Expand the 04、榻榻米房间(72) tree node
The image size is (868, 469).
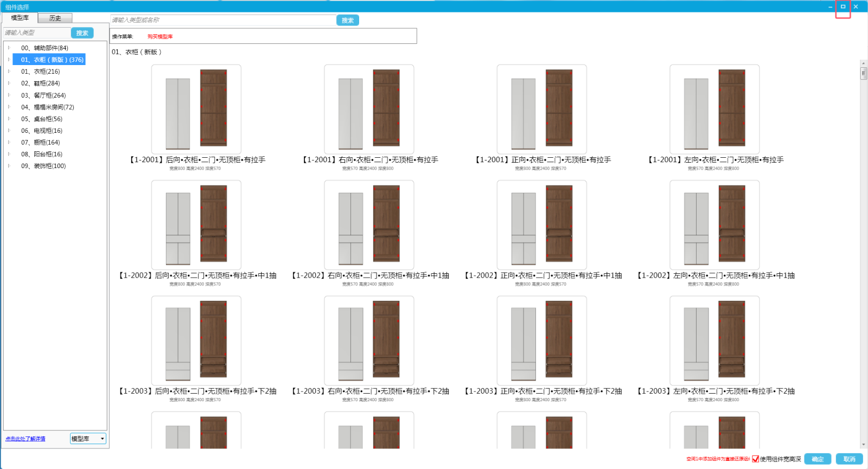9,107
